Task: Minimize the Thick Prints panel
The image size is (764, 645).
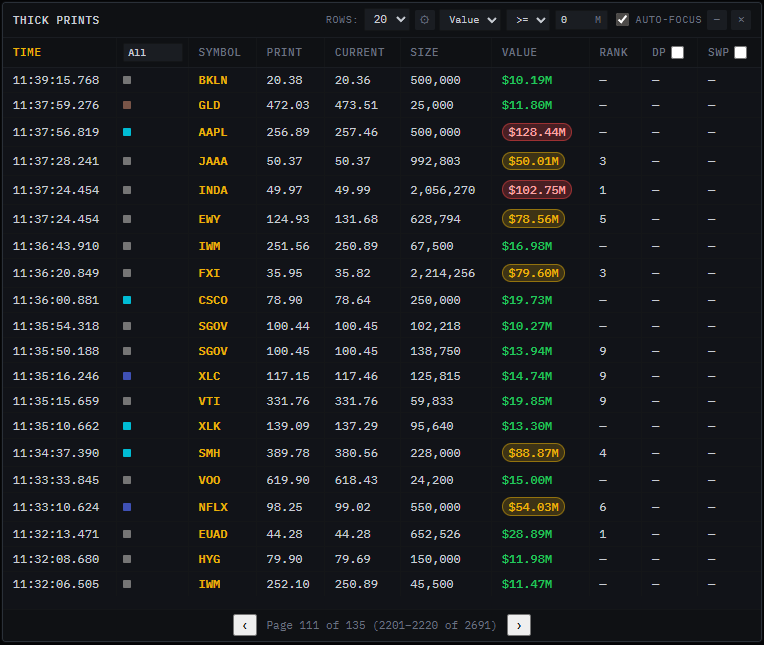Action: pyautogui.click(x=717, y=20)
